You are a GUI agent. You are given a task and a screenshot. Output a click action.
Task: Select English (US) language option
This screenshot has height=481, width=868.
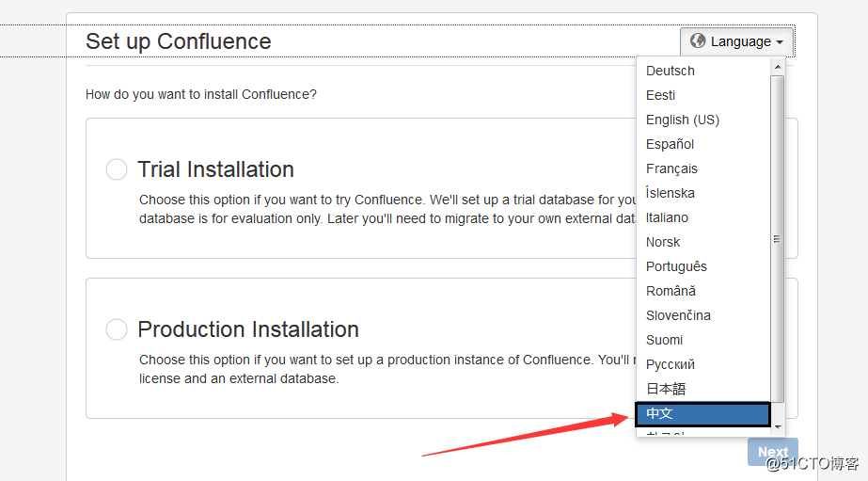pyautogui.click(x=682, y=120)
